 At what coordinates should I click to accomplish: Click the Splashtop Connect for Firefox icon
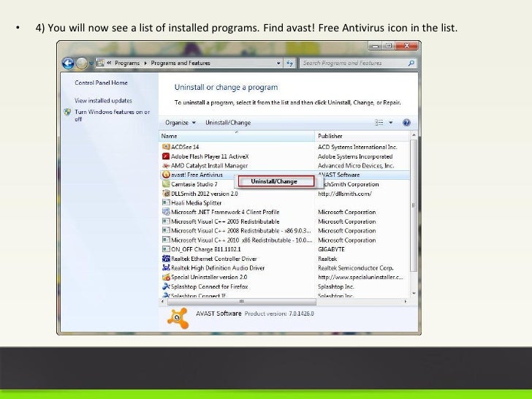pos(166,286)
